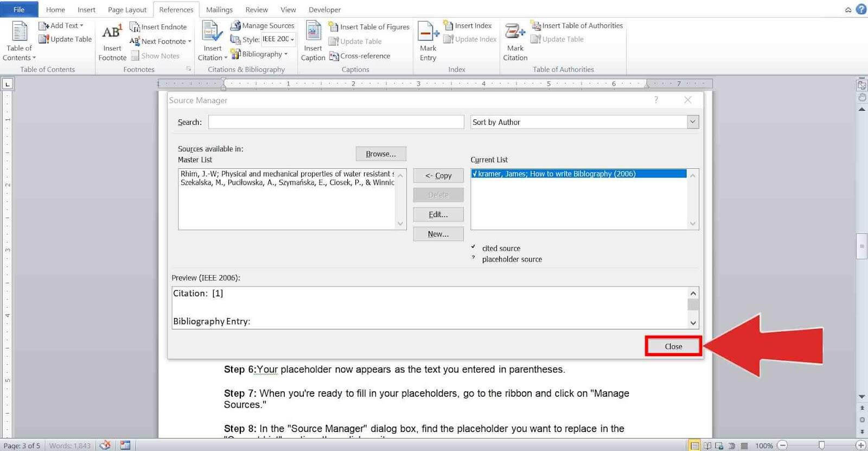
Task: Expand the Insert Citation dropdown arrow
Action: pos(226,58)
